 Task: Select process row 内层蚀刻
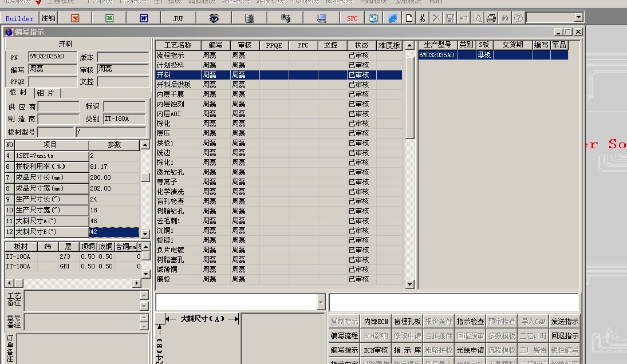click(278, 104)
